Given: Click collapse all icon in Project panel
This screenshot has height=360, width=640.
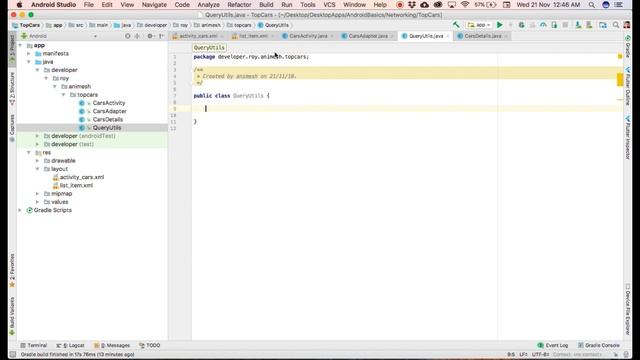Looking at the screenshot, I should tap(137, 36).
